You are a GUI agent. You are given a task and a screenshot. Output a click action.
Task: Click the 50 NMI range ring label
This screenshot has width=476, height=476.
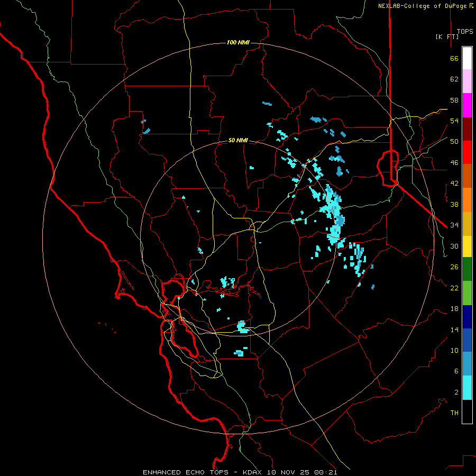[x=237, y=140]
